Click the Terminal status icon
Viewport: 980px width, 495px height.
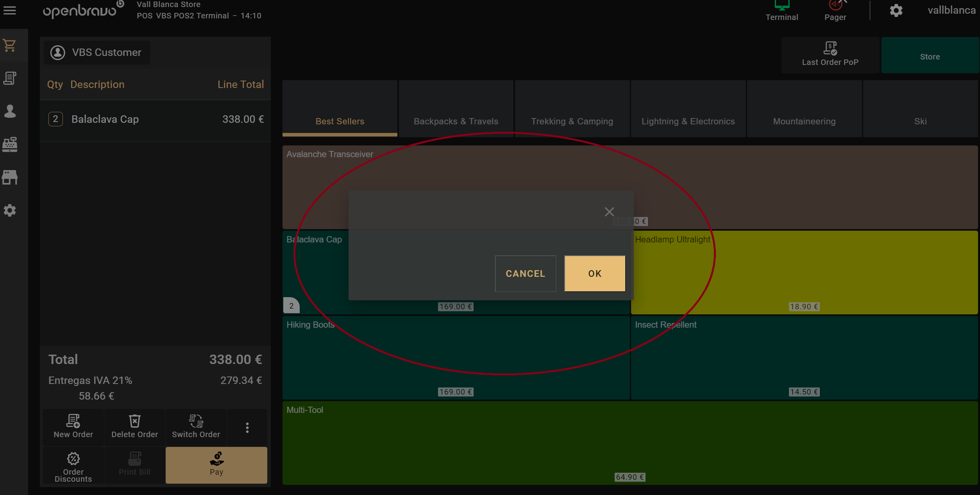781,10
